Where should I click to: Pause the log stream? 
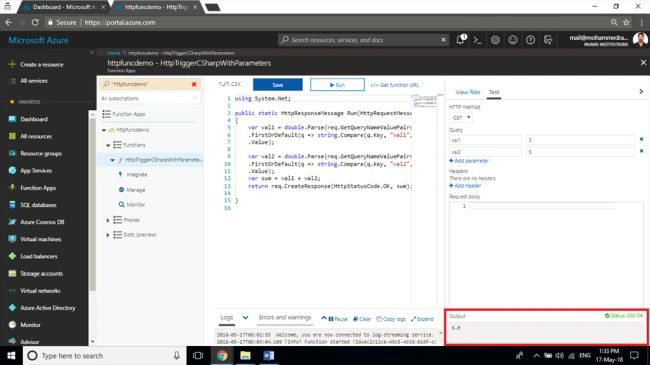338,319
